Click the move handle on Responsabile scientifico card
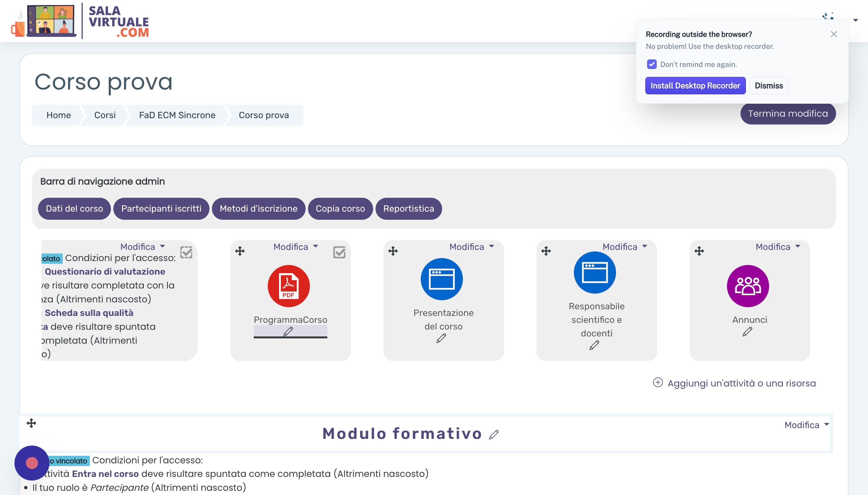This screenshot has height=495, width=868. click(546, 251)
